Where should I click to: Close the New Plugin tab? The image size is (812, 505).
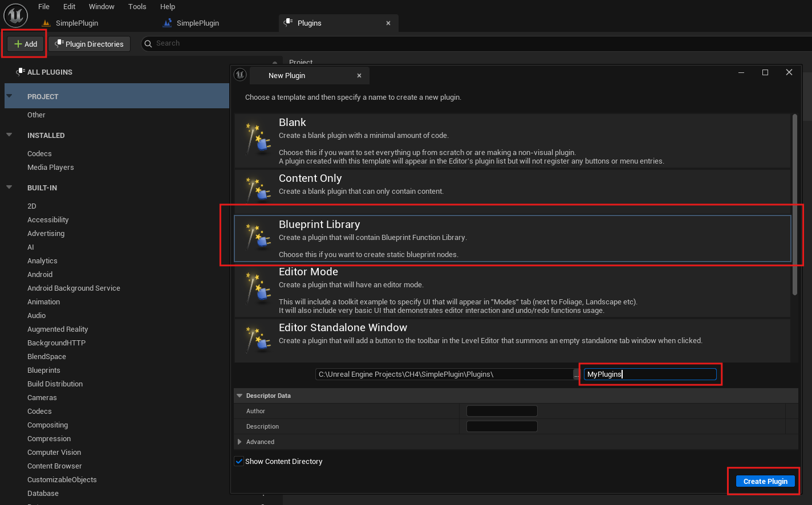tap(359, 75)
